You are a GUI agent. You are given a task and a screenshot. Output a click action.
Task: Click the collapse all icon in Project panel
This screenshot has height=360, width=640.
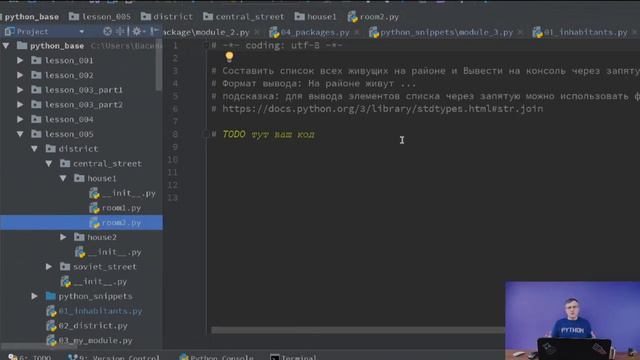(120, 31)
